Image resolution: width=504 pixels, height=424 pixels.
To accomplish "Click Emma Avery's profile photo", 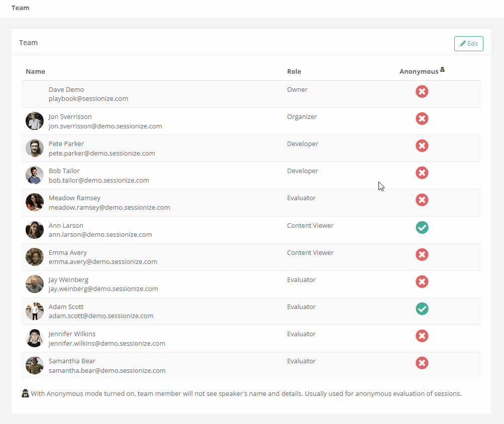I will (35, 257).
